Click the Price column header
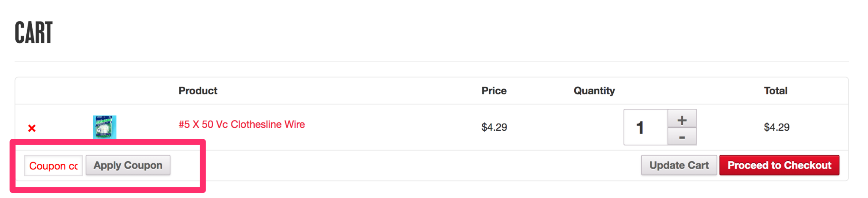This screenshot has width=868, height=198. pos(494,91)
